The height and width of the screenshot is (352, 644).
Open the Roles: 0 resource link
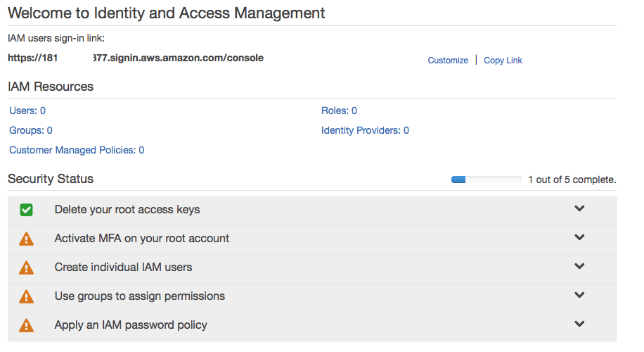coord(340,111)
